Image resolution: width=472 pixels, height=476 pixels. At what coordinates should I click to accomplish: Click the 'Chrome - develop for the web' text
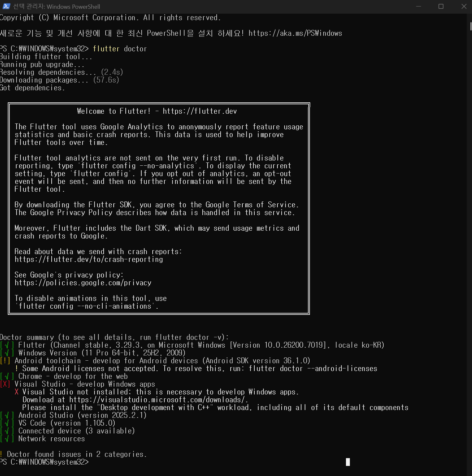[73, 376]
